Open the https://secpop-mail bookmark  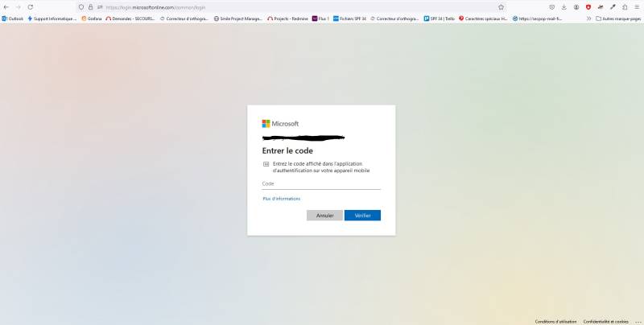click(537, 19)
